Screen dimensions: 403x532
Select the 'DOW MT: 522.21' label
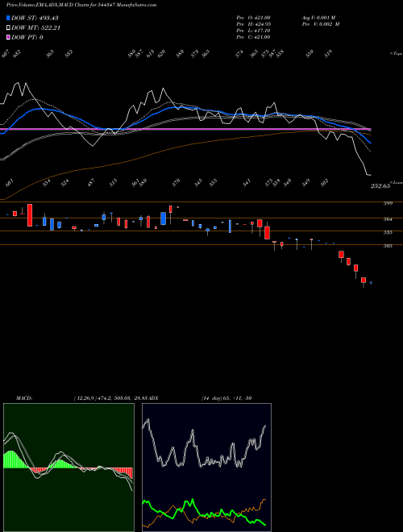(35, 28)
